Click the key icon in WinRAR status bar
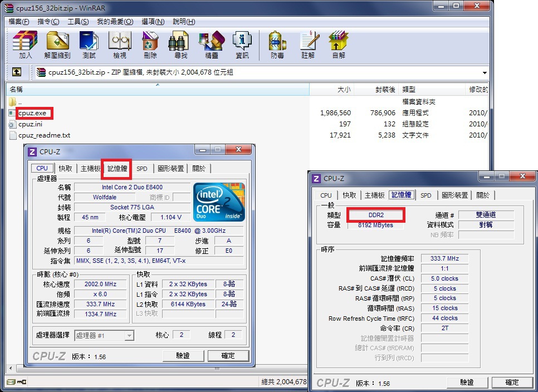This screenshot has width=538, height=392. 22,381
